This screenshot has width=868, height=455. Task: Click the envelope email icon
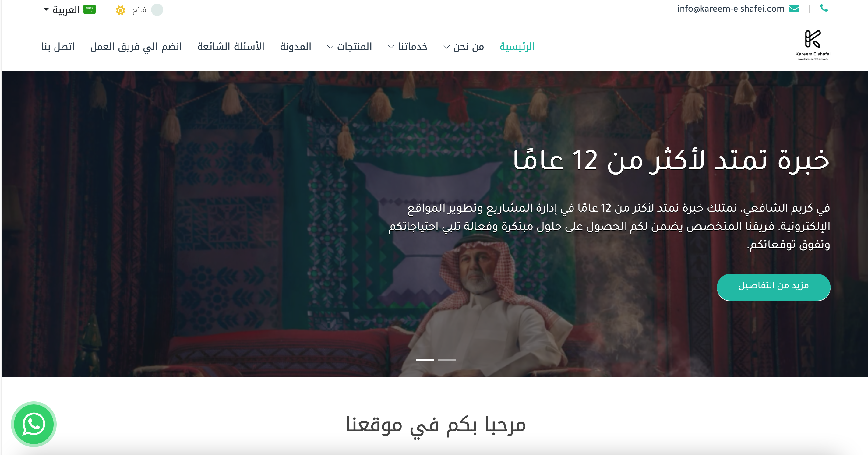[x=794, y=9]
